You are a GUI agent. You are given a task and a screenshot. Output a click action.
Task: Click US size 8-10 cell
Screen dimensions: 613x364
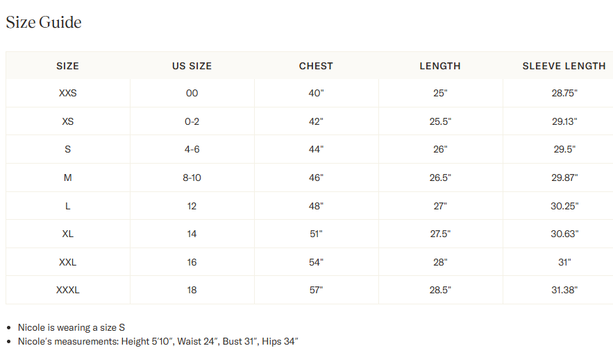[192, 177]
